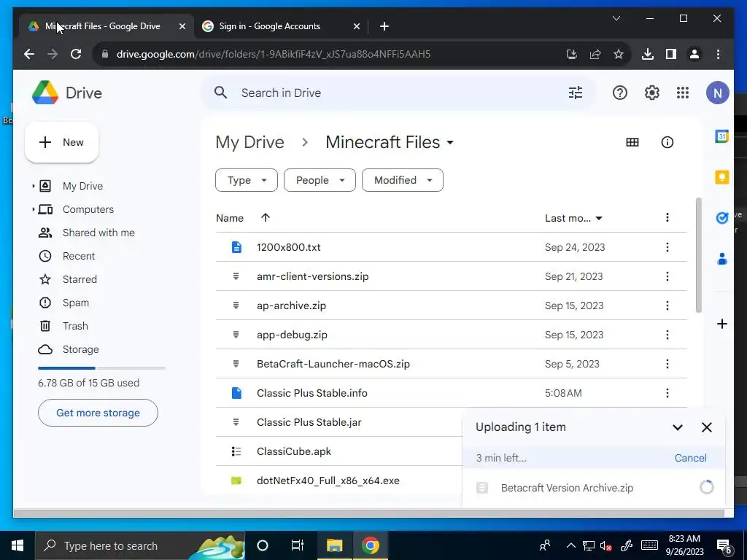The height and width of the screenshot is (560, 747).
Task: Show folder details info panel
Action: (x=667, y=142)
